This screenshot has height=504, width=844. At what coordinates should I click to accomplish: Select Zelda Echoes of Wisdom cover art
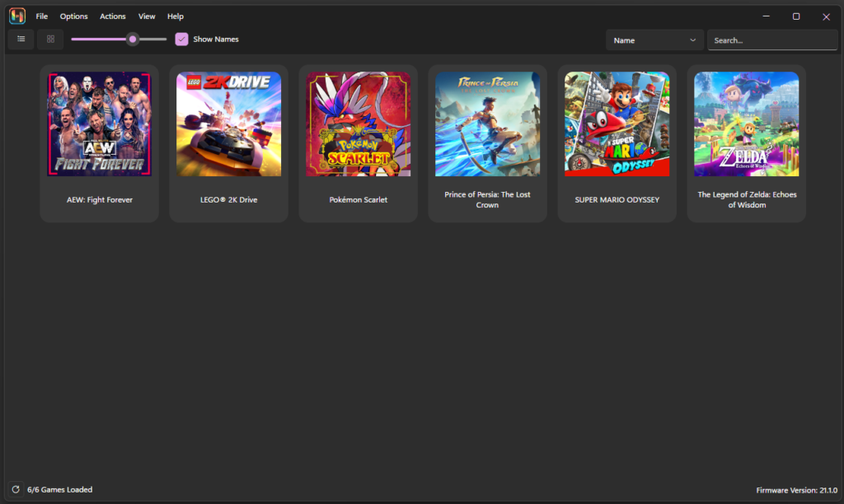(x=747, y=124)
